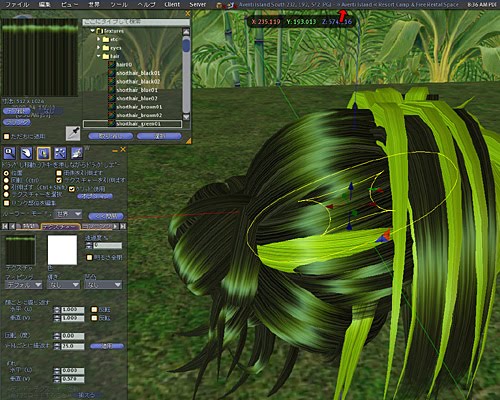This screenshot has width=500, height=400.
Task: Click the 選択 (select) button in texture picker
Action: pyautogui.click(x=159, y=136)
